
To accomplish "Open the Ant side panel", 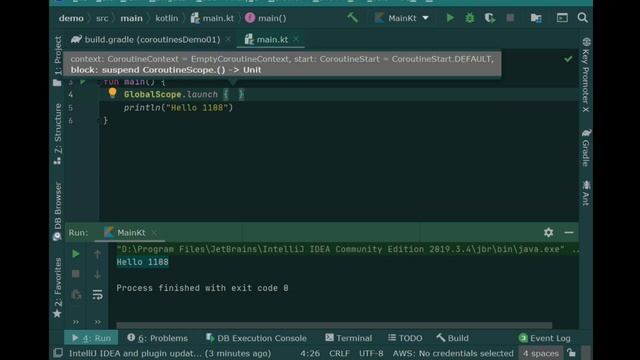I will pyautogui.click(x=586, y=193).
